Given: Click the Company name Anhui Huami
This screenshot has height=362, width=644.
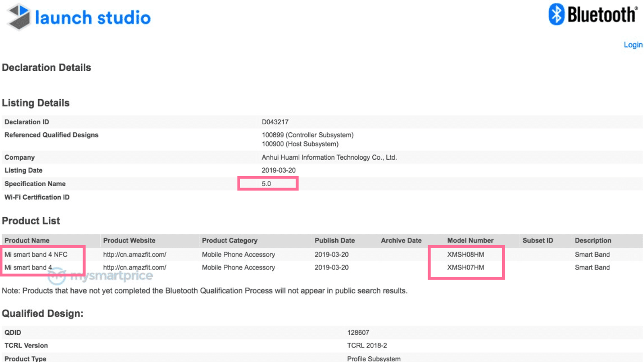Looking at the screenshot, I should (329, 158).
